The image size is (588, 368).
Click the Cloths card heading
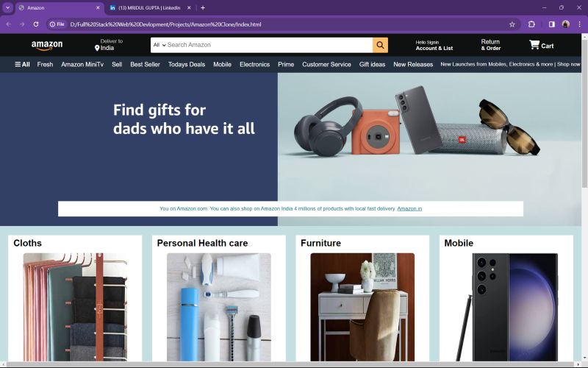coord(27,243)
